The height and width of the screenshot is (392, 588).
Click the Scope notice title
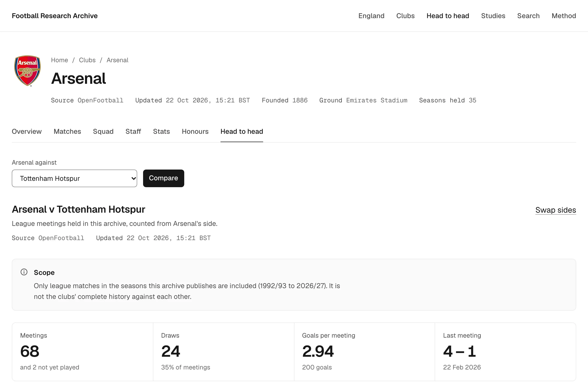coord(44,272)
